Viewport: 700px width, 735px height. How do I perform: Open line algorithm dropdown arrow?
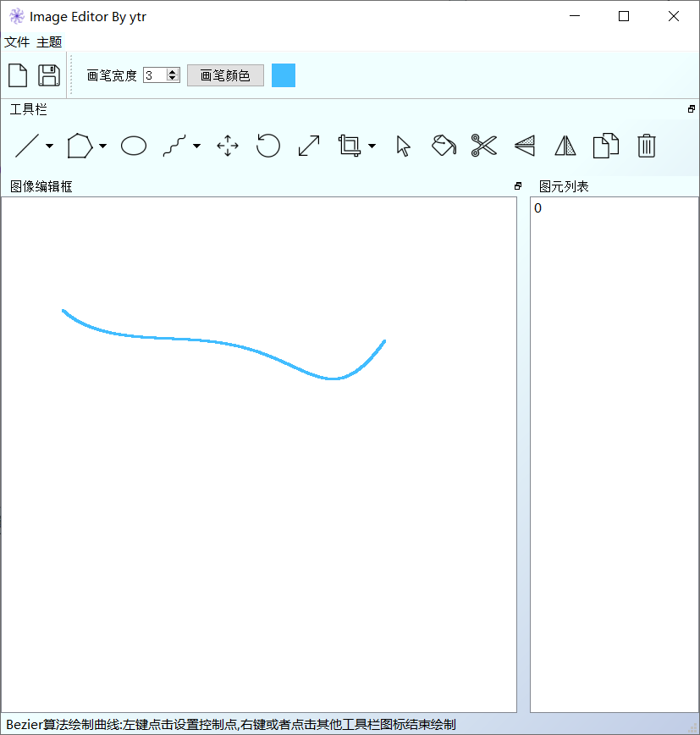pyautogui.click(x=49, y=146)
